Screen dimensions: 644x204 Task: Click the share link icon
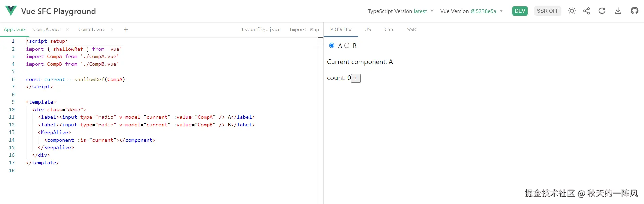[587, 11]
